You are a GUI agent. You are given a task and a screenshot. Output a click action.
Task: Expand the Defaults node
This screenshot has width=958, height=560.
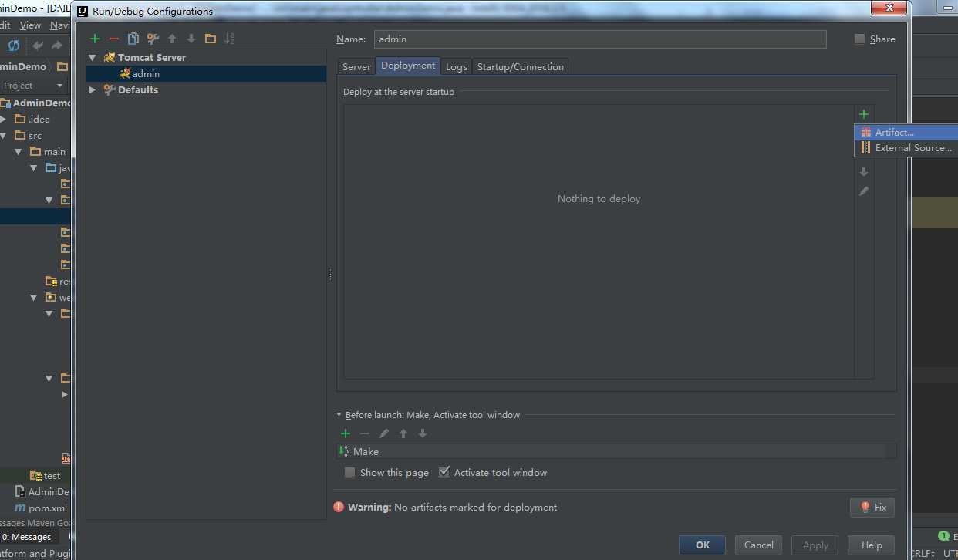pos(93,89)
